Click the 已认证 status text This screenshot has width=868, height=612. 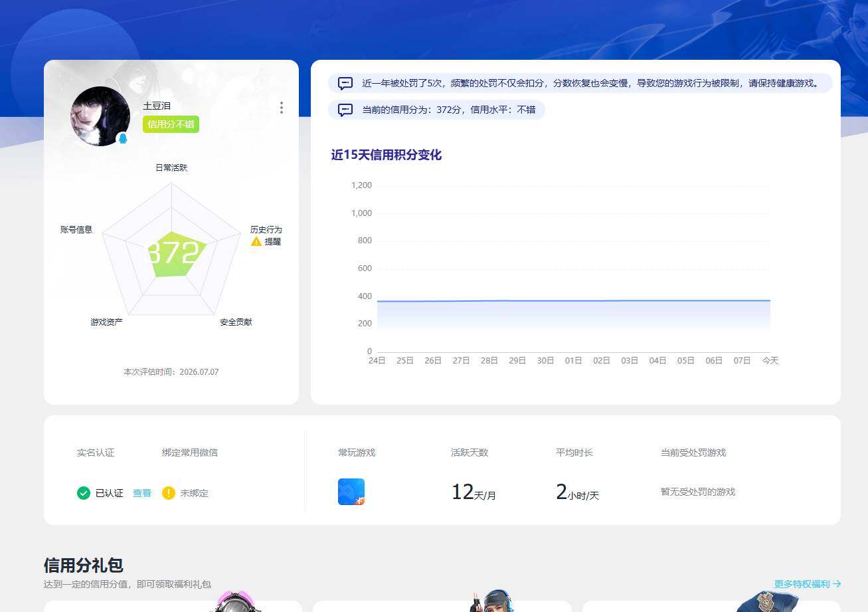[x=110, y=494]
